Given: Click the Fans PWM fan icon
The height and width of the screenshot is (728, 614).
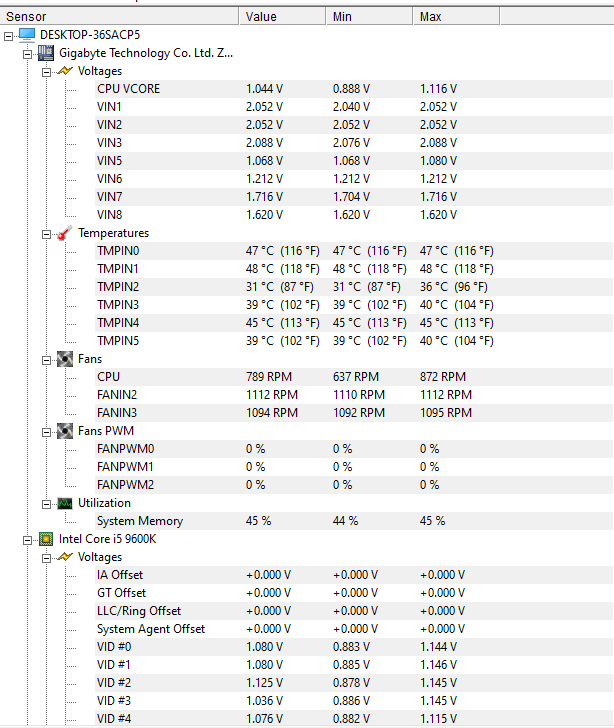Looking at the screenshot, I should pos(65,431).
